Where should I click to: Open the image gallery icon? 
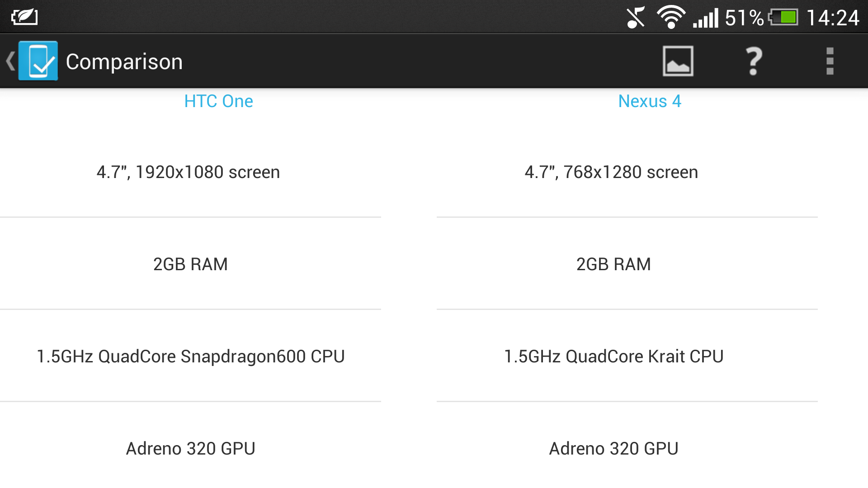click(678, 61)
